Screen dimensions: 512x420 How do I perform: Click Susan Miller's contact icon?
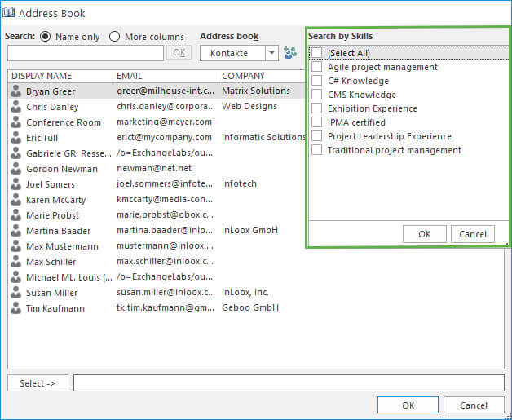[15, 293]
